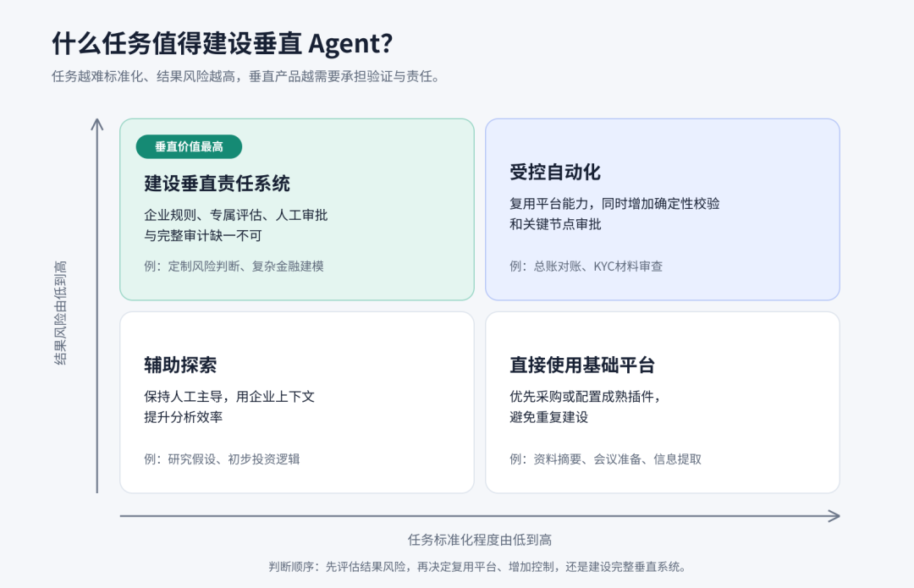914x588 pixels.
Task: Select the 辅助探索 card heading
Action: tap(180, 365)
